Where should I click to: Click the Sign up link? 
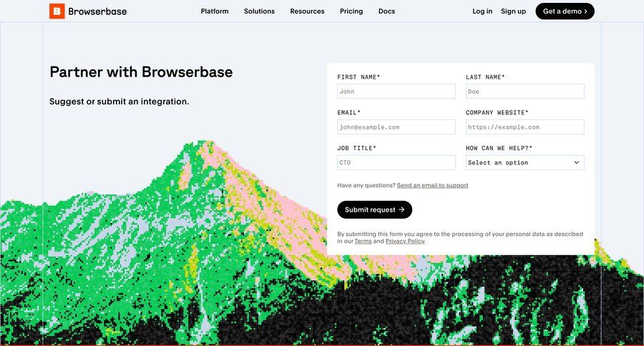coord(513,11)
